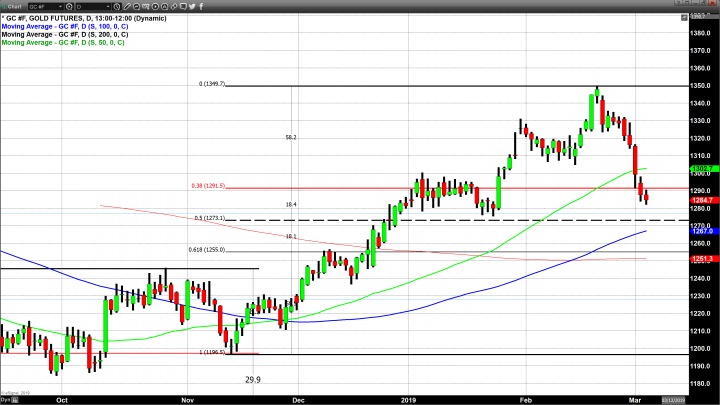Click the 1 (1196.5) Fibonacci level label
Viewport: 720px width, 405px height.
(212, 352)
